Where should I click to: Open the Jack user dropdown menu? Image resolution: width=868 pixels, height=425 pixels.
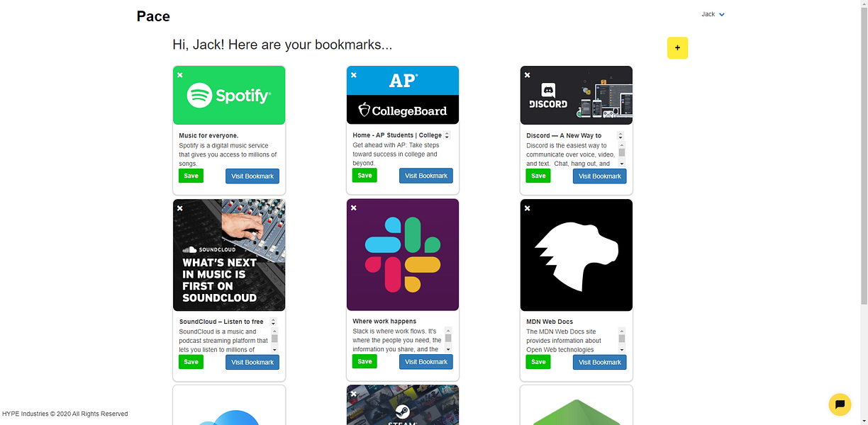click(x=713, y=14)
